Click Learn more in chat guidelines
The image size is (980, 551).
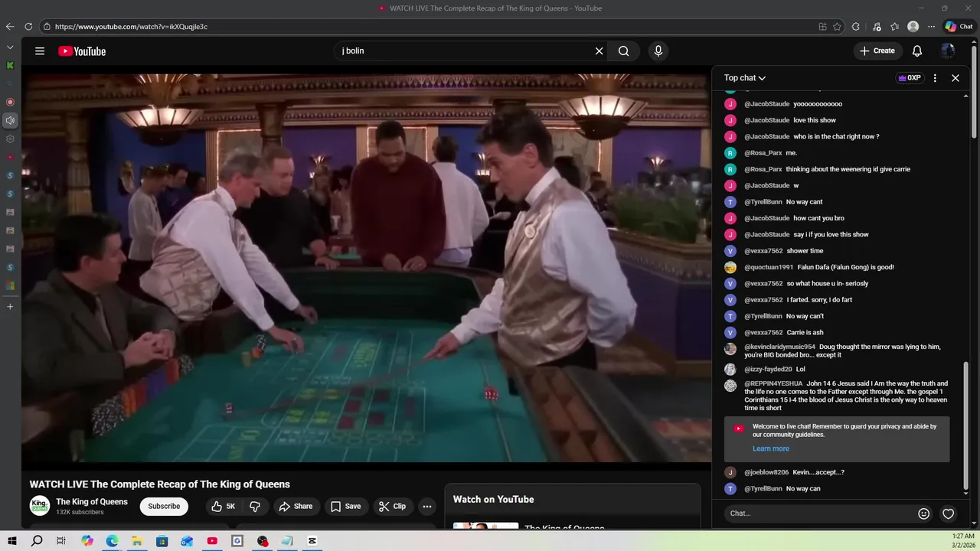[x=770, y=448]
